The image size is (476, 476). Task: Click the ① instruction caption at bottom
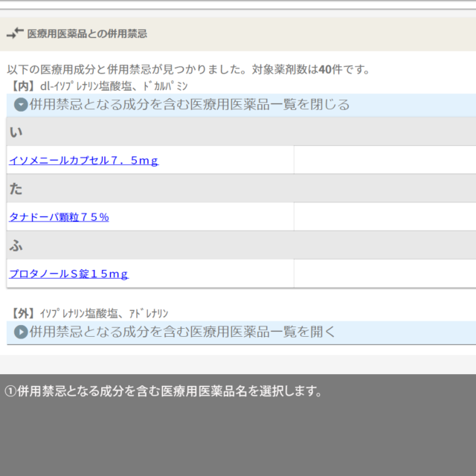click(x=164, y=391)
